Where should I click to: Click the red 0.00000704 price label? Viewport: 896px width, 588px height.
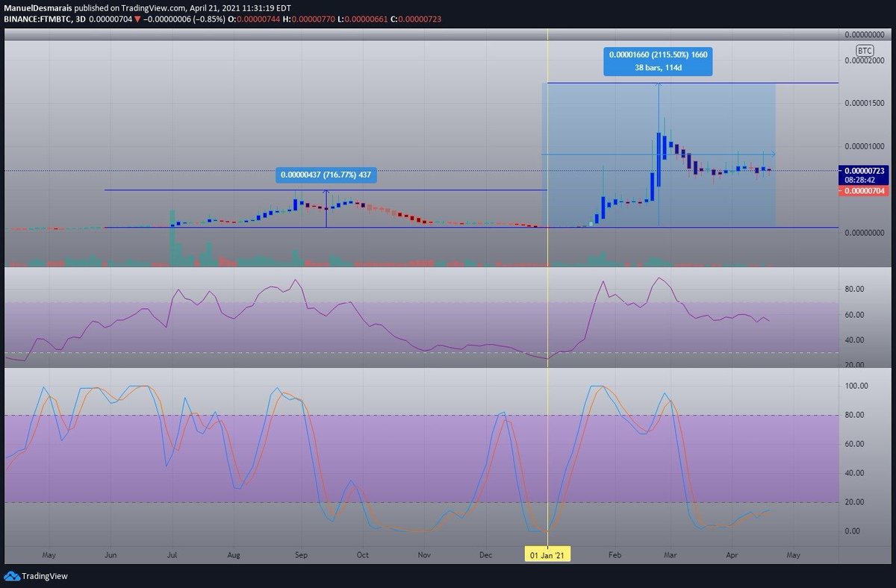click(863, 192)
